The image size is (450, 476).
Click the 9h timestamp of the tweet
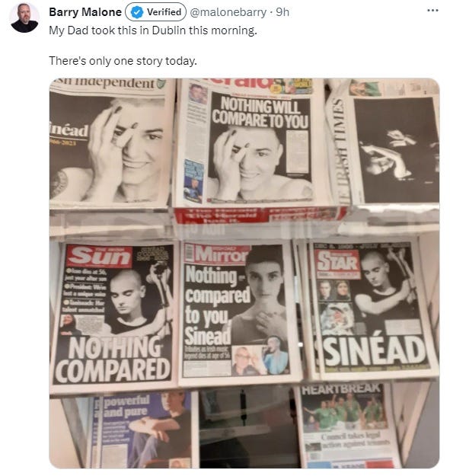282,12
